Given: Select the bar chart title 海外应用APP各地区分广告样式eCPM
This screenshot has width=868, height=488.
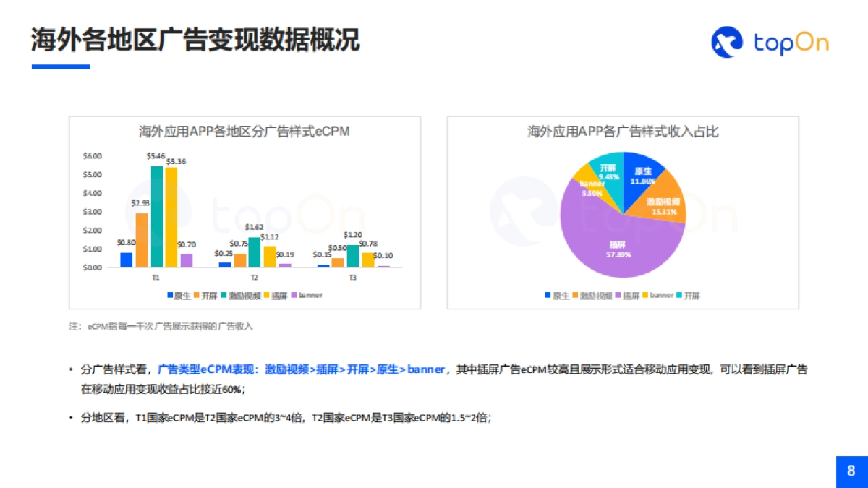Looking at the screenshot, I should tap(244, 133).
